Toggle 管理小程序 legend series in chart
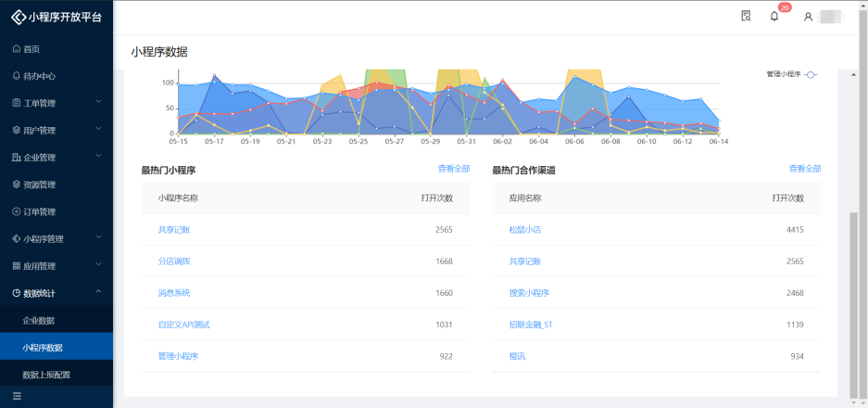This screenshot has height=408, width=868. click(x=791, y=74)
